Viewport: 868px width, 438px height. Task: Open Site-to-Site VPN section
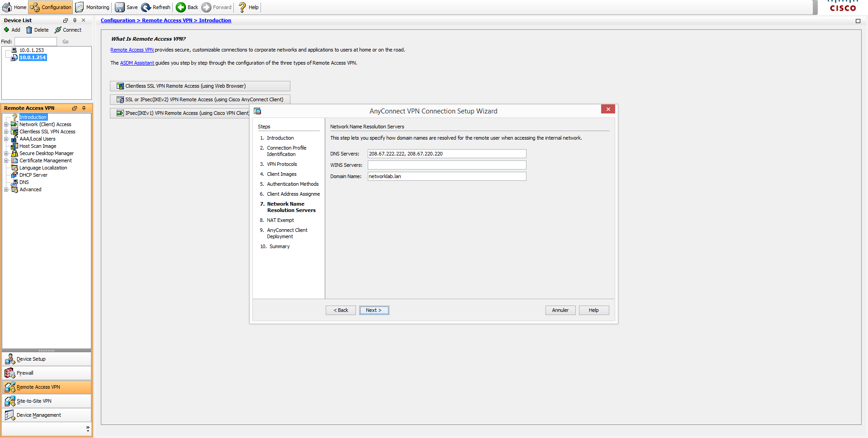(x=47, y=401)
